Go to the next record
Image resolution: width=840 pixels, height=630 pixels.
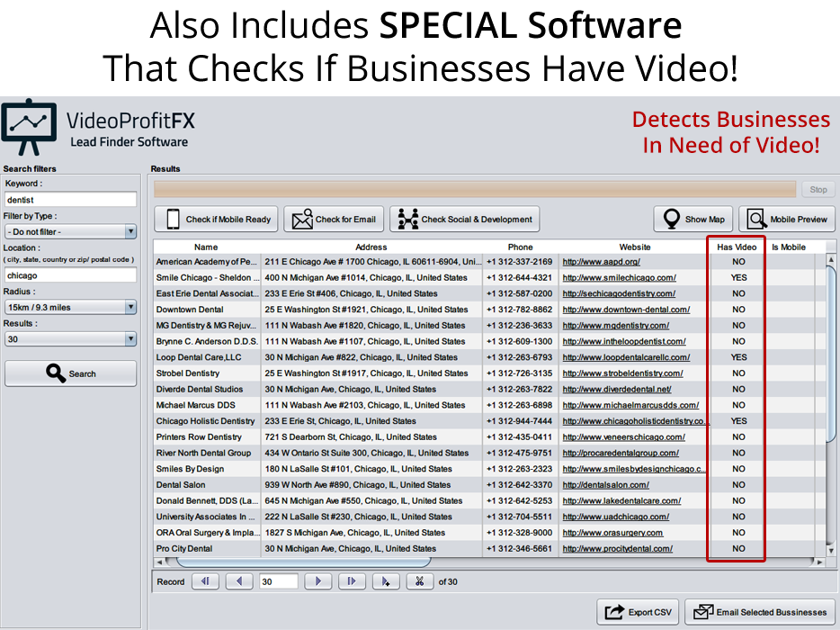coord(317,581)
